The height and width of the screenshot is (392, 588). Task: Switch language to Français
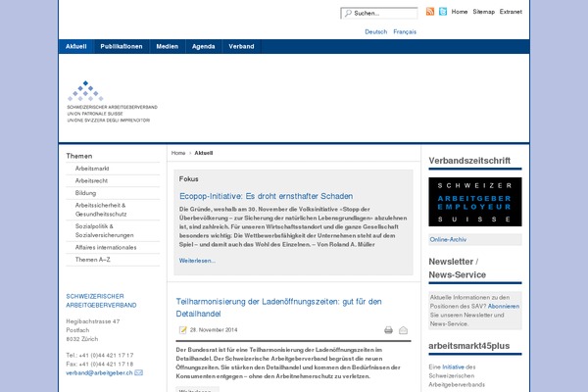click(x=405, y=32)
